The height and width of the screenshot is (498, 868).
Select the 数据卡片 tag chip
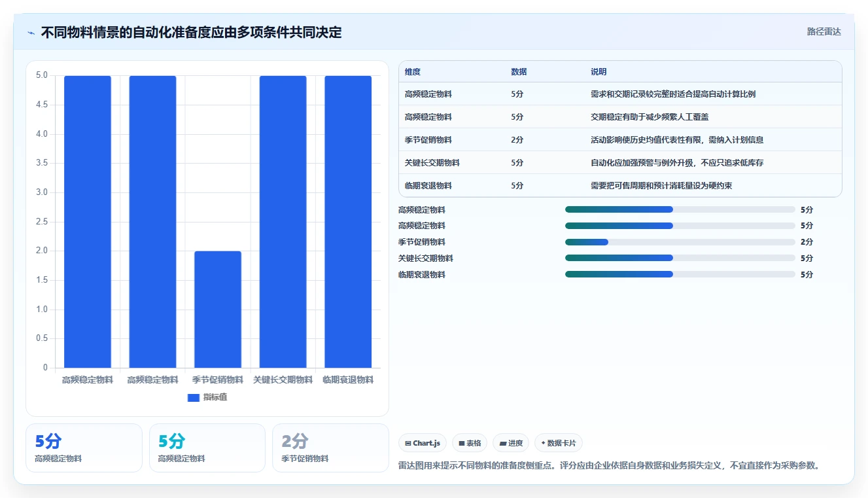559,443
